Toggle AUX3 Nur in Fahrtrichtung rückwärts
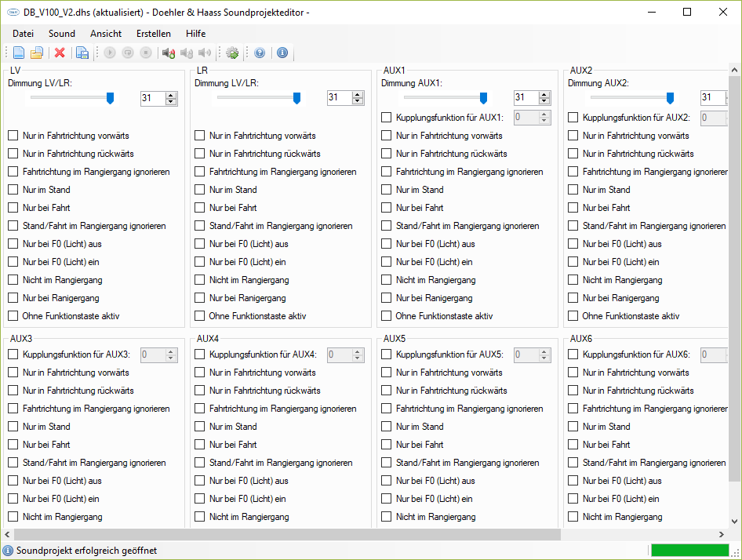Viewport: 742px width, 560px height. pos(13,391)
